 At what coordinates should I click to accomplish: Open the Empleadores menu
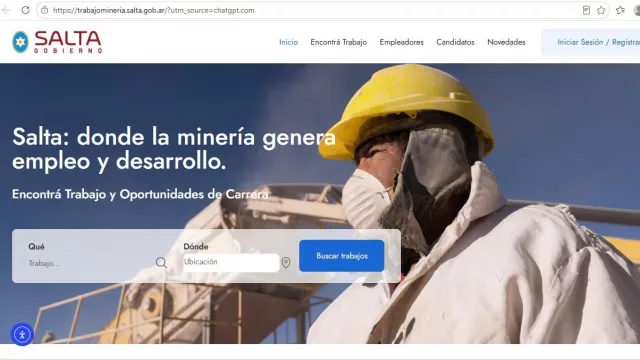[402, 42]
